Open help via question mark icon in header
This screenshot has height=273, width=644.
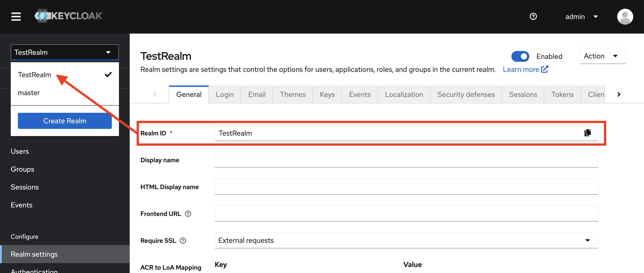click(533, 16)
